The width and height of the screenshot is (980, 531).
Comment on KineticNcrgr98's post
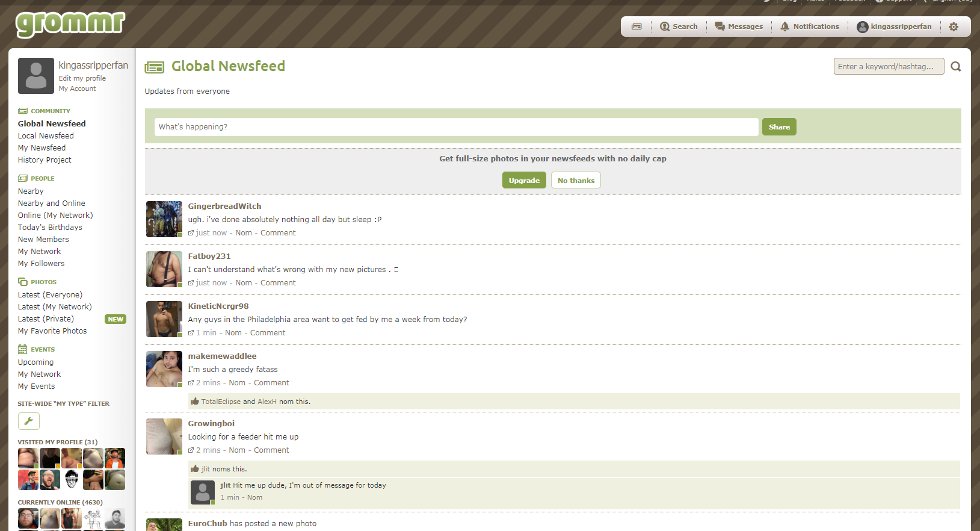[x=268, y=333]
